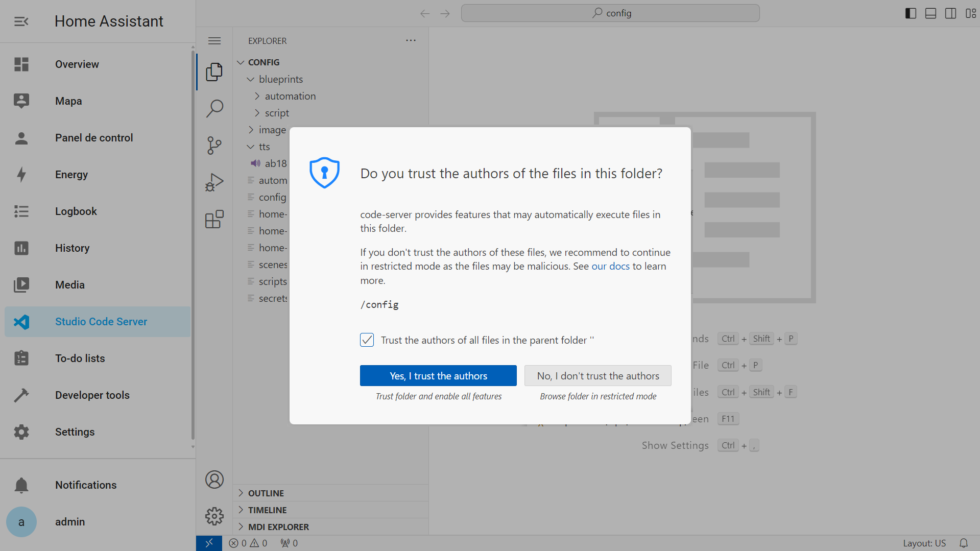Uncheck trust authors of parent folder
The image size is (980, 551).
click(x=367, y=340)
